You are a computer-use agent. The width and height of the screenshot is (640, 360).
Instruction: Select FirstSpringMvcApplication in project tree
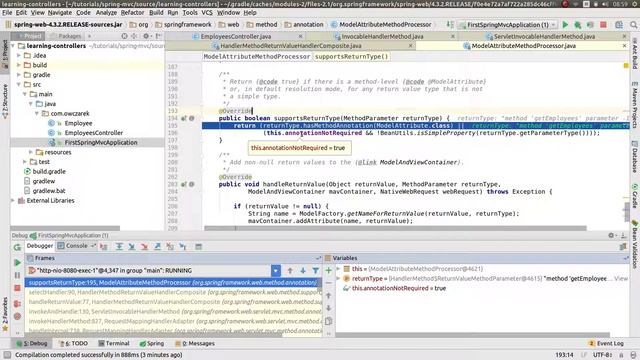point(100,142)
